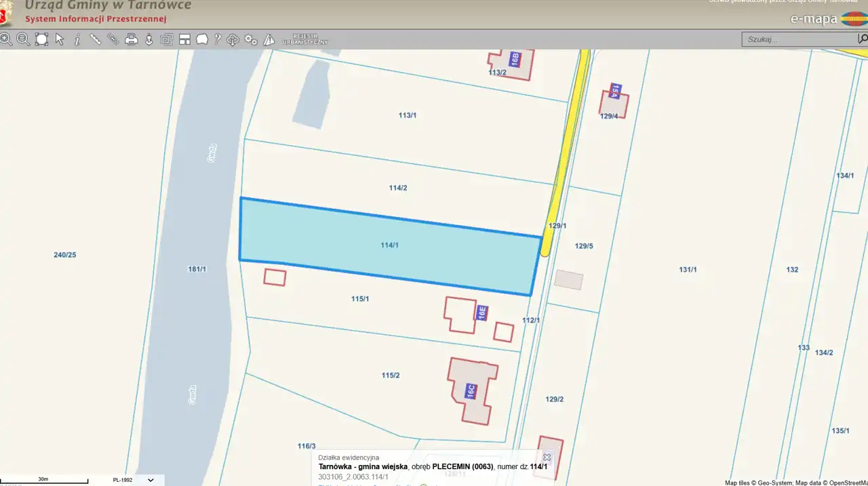Viewport: 868px width, 486px height.
Task: Click building 16C on the map
Action: pyautogui.click(x=471, y=391)
